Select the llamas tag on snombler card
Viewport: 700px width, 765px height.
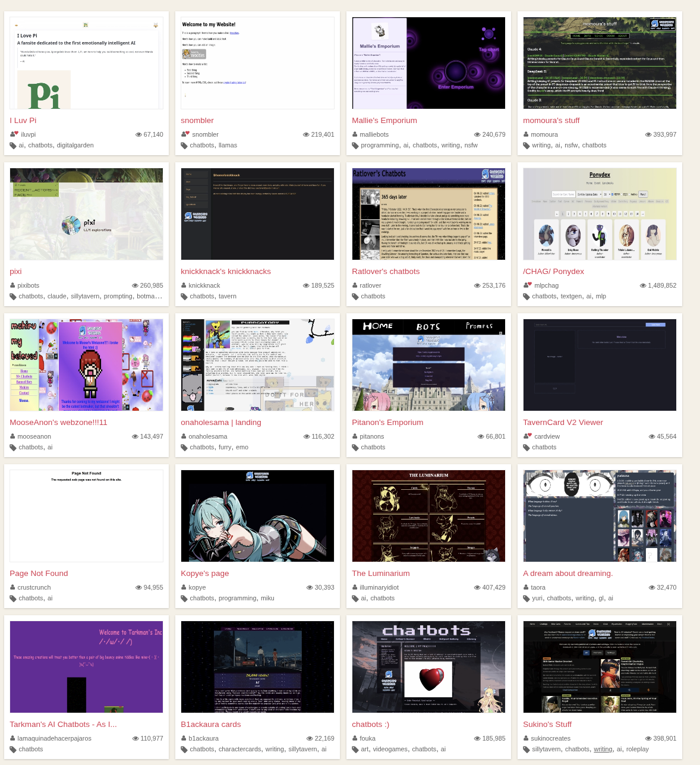[x=228, y=145]
